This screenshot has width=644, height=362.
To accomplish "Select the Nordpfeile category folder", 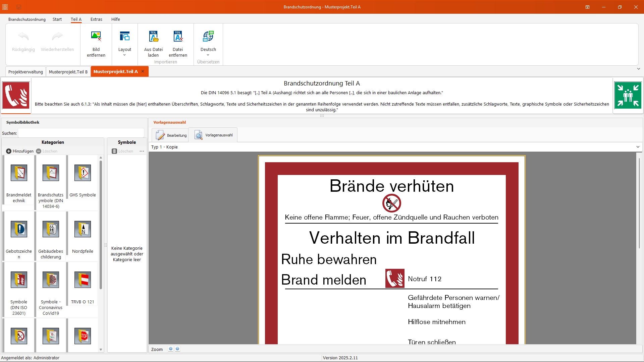I will 83,230.
